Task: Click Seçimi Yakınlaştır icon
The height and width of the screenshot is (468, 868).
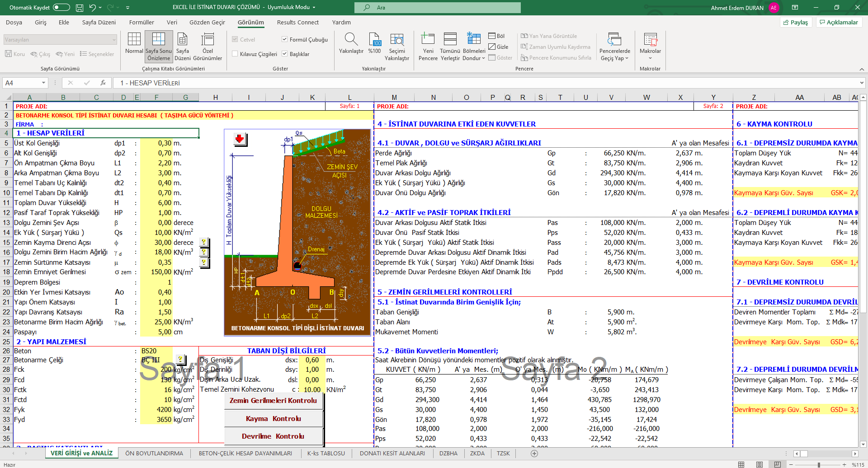Action: [x=396, y=40]
